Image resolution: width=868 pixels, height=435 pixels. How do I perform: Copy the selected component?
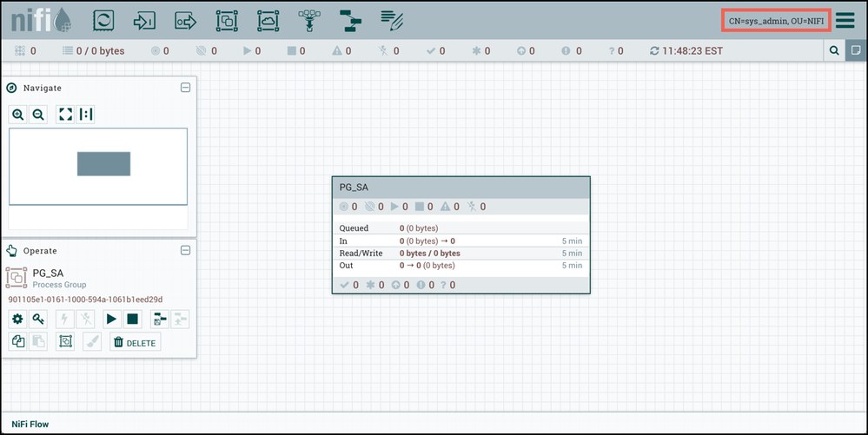[17, 341]
